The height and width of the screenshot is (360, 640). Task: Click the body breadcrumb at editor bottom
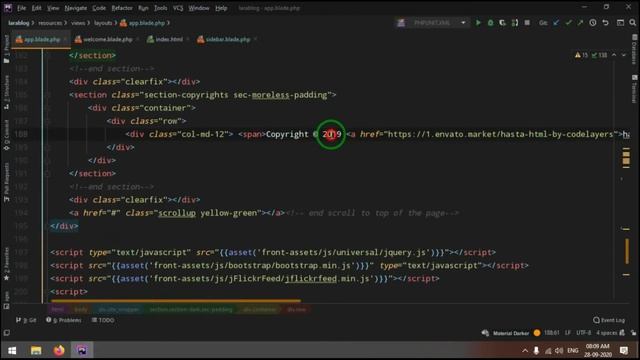[x=81, y=309]
